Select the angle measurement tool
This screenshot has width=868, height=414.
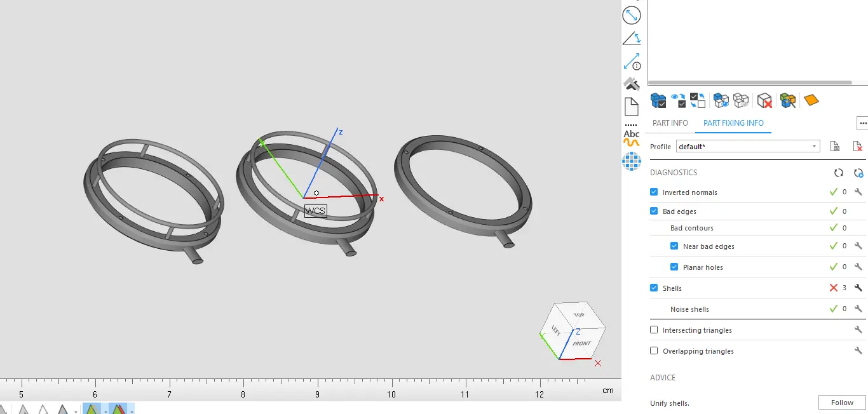632,39
